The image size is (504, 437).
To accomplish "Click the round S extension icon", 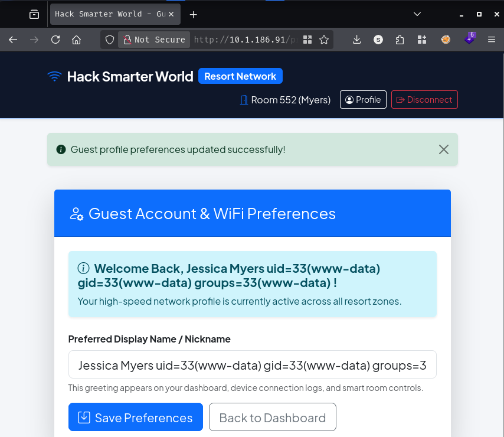I will [x=378, y=40].
